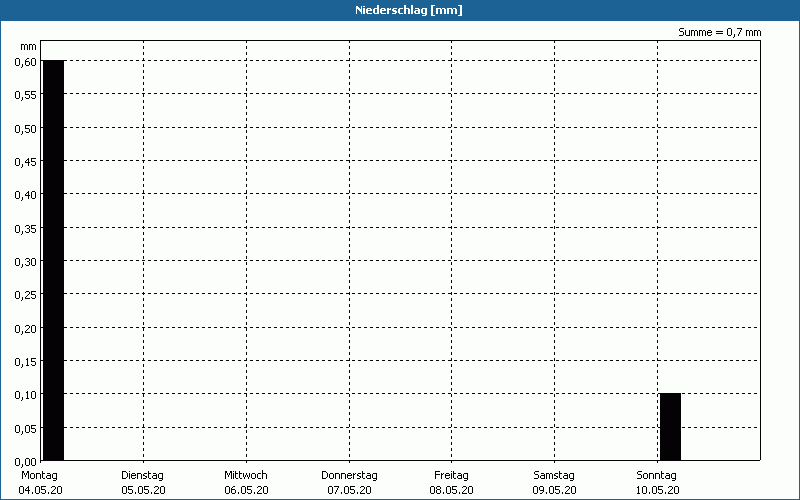The width and height of the screenshot is (800, 500).
Task: Click the date 08.05.20
Action: (x=452, y=490)
